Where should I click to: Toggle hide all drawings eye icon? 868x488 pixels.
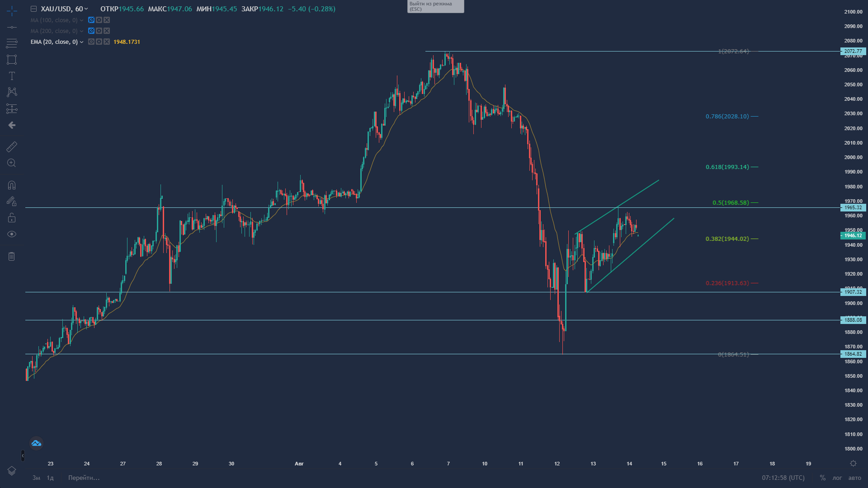[12, 234]
